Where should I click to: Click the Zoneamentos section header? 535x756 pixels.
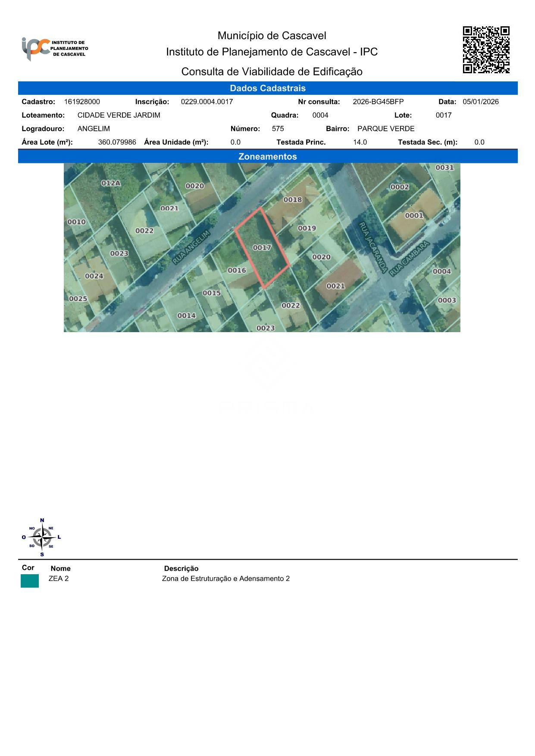[x=267, y=156]
